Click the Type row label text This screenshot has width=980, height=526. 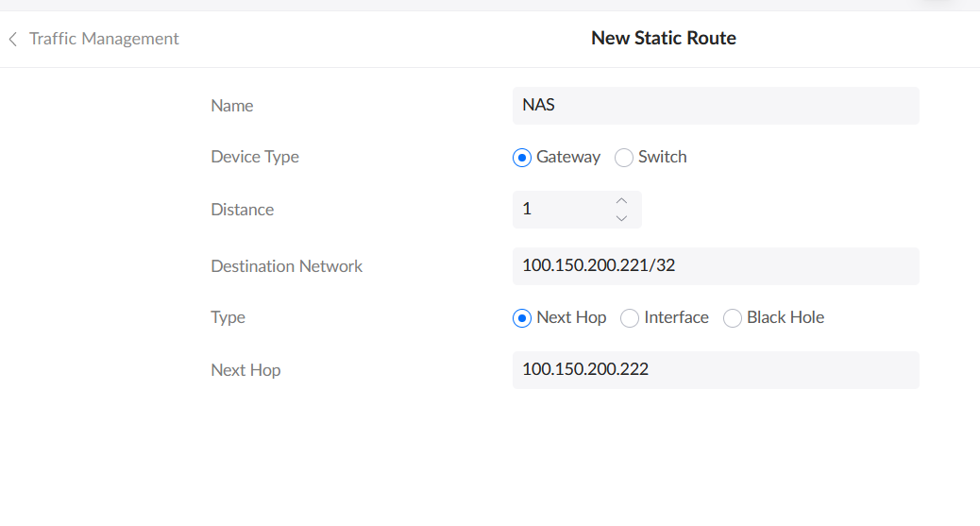pos(228,317)
